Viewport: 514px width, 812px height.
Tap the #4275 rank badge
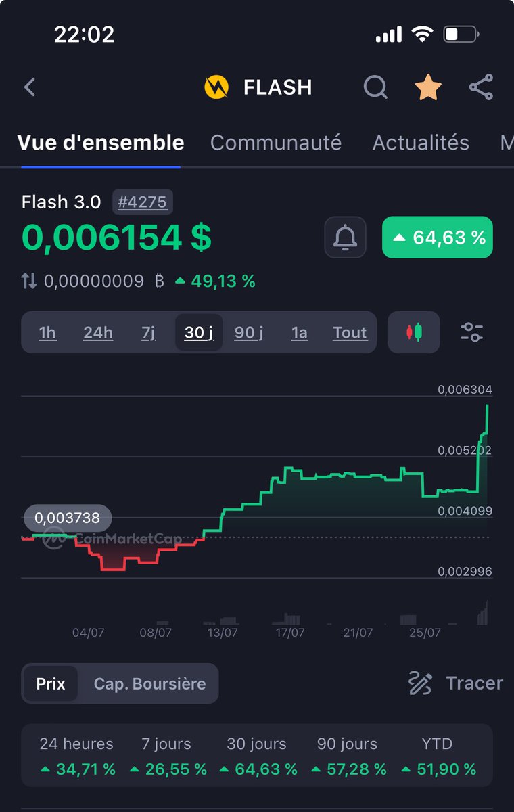[143, 202]
